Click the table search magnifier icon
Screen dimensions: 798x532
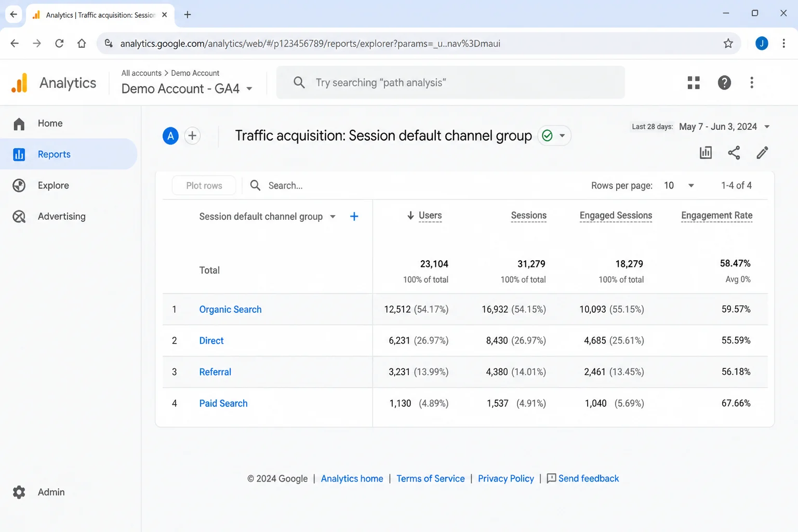[255, 185]
